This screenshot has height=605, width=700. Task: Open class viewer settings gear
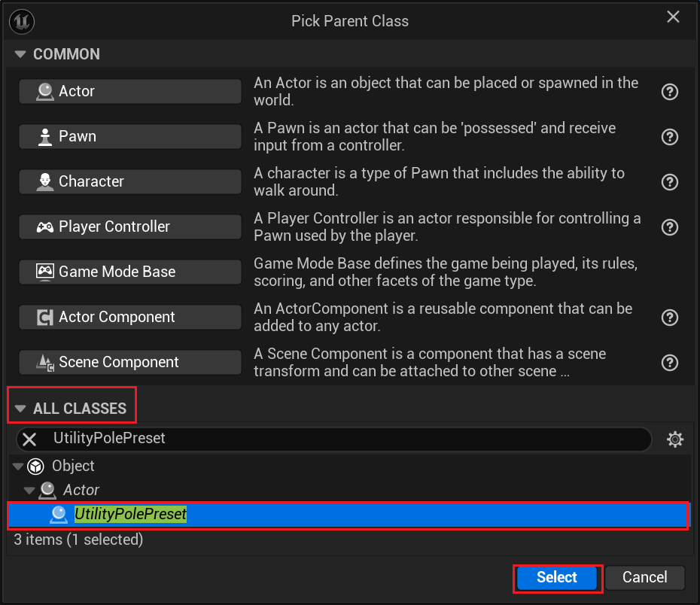coord(675,439)
